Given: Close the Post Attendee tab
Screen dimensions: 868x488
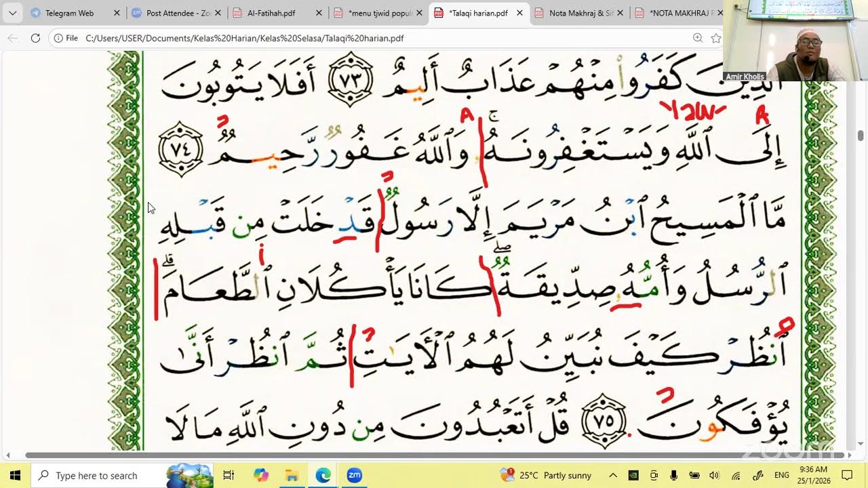Looking at the screenshot, I should 218,13.
